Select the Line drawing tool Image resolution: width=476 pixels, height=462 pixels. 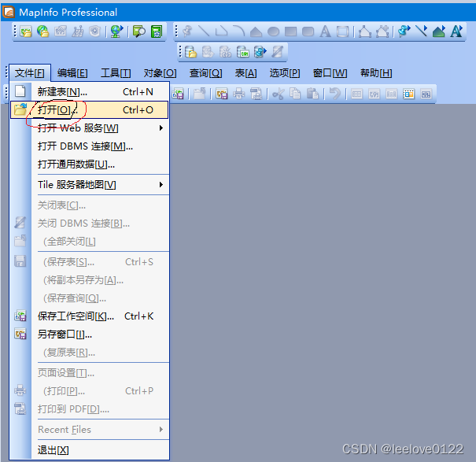(x=204, y=31)
